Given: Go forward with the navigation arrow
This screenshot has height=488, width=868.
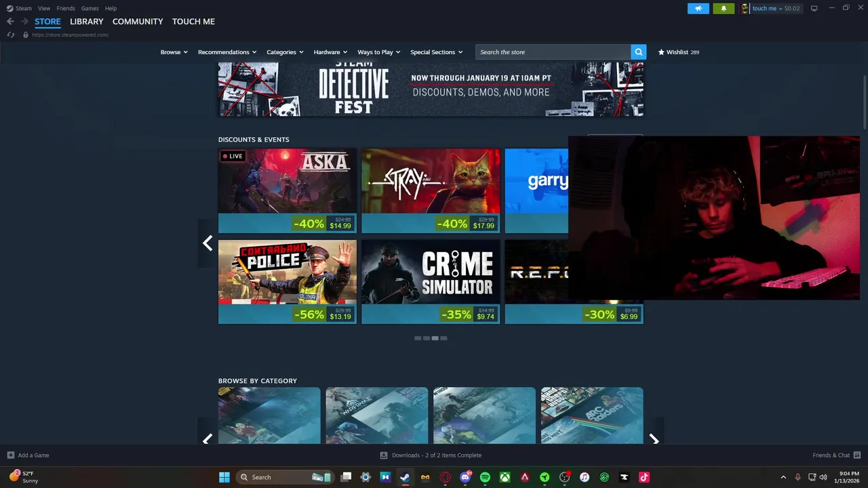Looking at the screenshot, I should pos(24,22).
